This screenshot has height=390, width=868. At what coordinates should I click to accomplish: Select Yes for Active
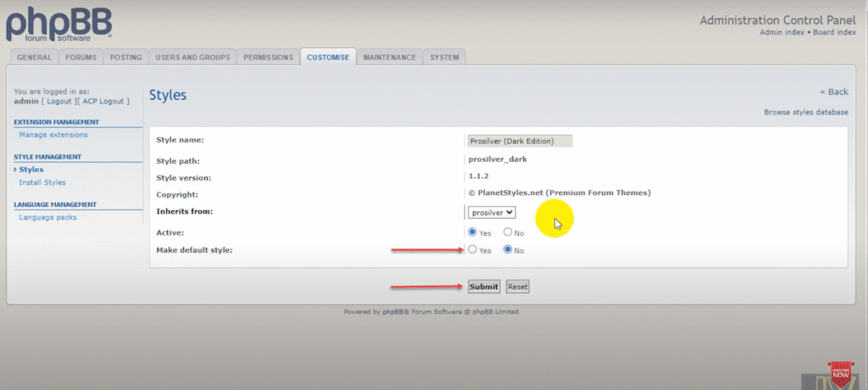[472, 231]
